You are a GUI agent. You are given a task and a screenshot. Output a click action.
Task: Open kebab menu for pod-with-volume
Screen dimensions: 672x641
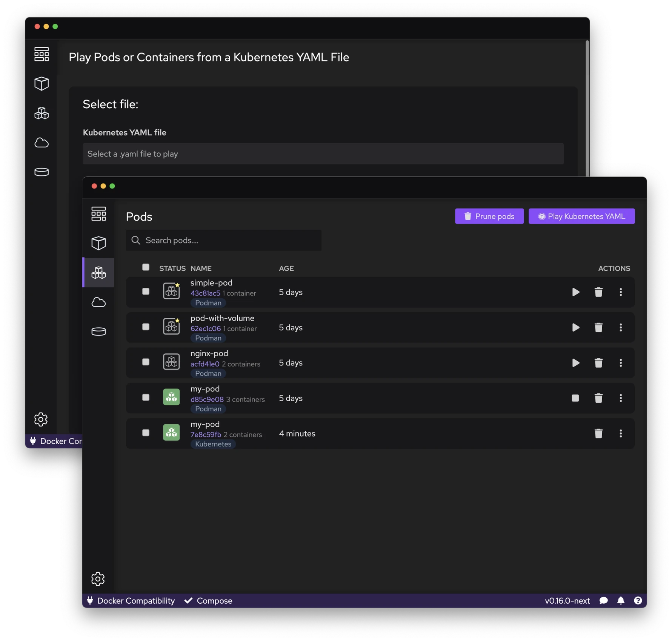tap(621, 327)
